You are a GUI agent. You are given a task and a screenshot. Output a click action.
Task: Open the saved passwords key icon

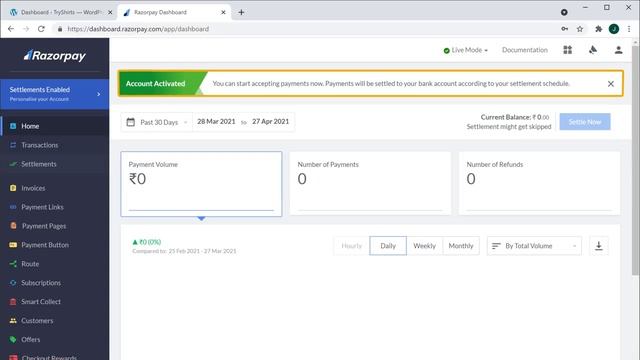coord(564,29)
